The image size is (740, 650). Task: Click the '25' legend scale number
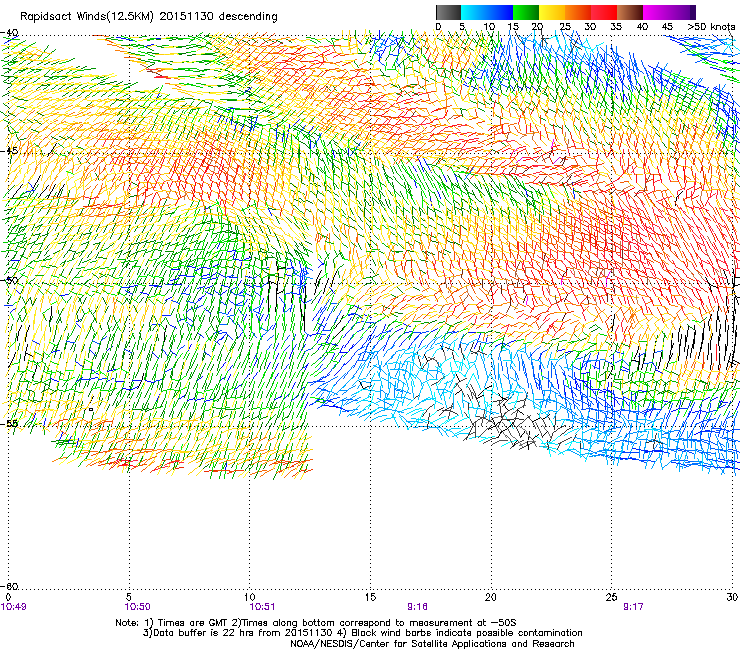pos(564,27)
